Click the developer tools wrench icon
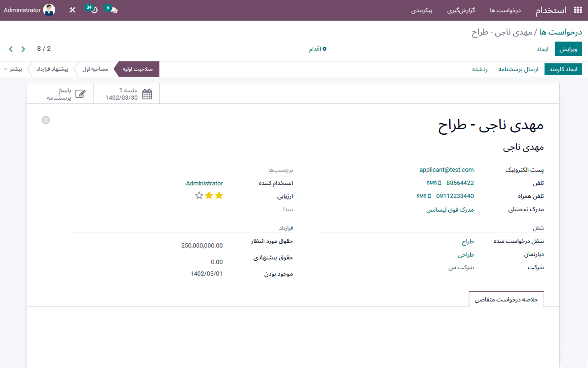The width and height of the screenshot is (588, 368). click(72, 10)
